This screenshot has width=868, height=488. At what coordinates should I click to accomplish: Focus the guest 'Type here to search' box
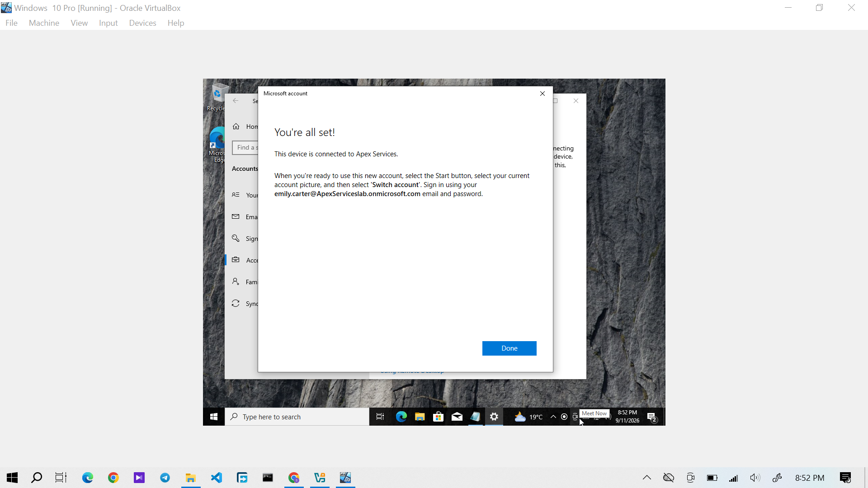[x=297, y=417]
